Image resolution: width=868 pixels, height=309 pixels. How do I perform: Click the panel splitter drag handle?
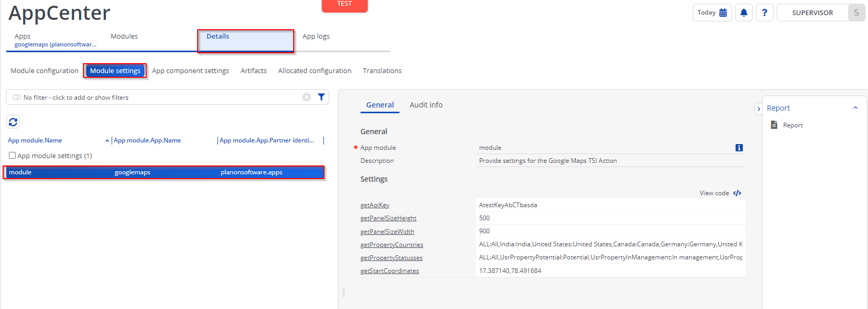tap(344, 293)
